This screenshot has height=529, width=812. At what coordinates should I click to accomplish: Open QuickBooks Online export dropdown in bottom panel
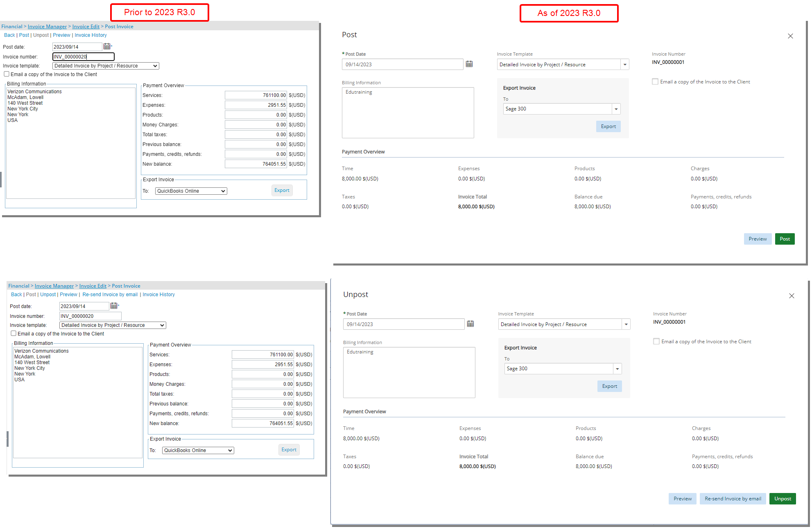[198, 450]
